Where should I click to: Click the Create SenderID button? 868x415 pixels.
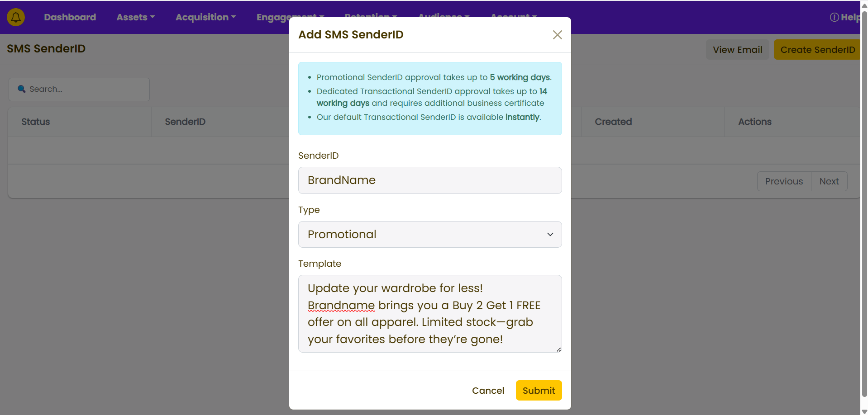point(817,50)
